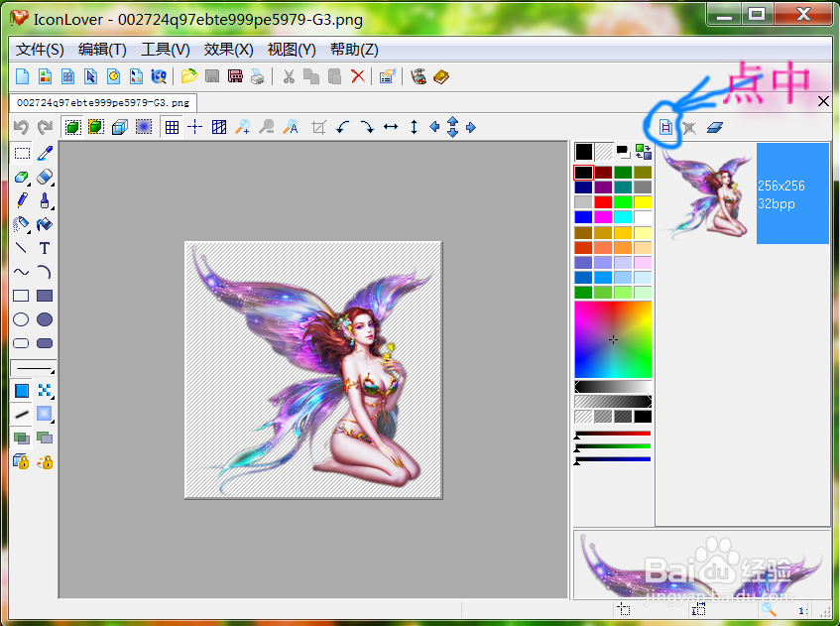
Task: Pick the magenta color swatch
Action: click(603, 217)
